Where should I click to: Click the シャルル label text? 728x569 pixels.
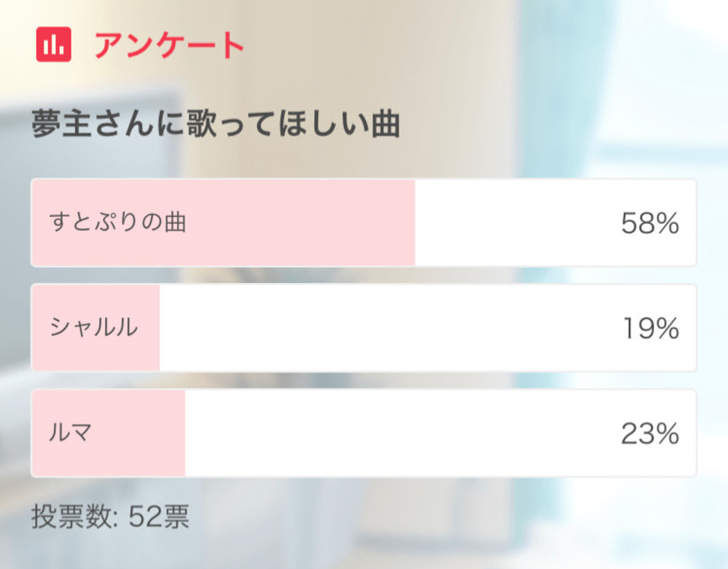94,328
